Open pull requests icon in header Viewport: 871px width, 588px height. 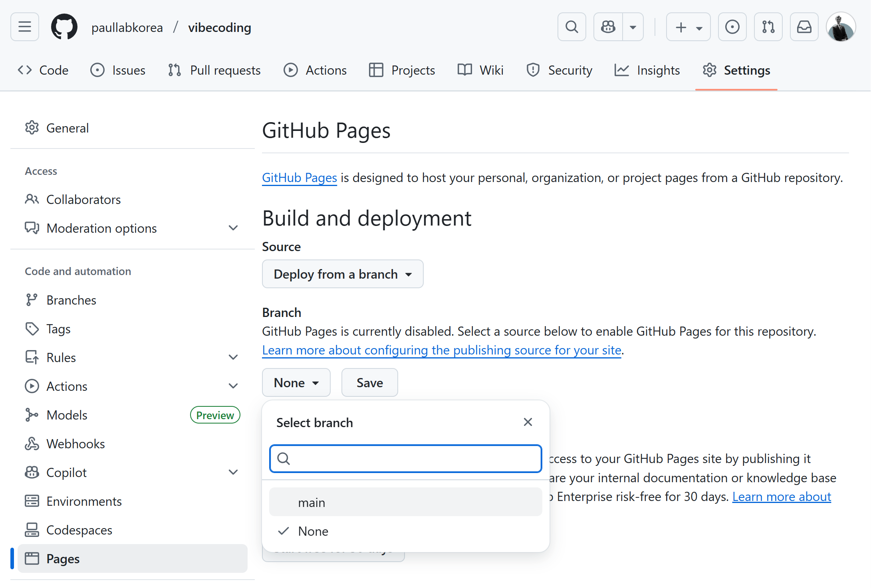pyautogui.click(x=768, y=27)
